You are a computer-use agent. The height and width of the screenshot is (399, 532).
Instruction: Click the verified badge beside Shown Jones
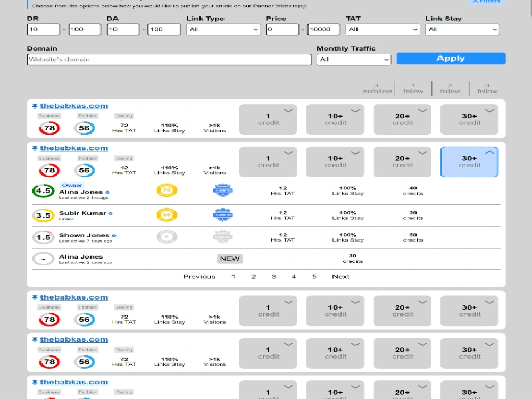tap(114, 235)
